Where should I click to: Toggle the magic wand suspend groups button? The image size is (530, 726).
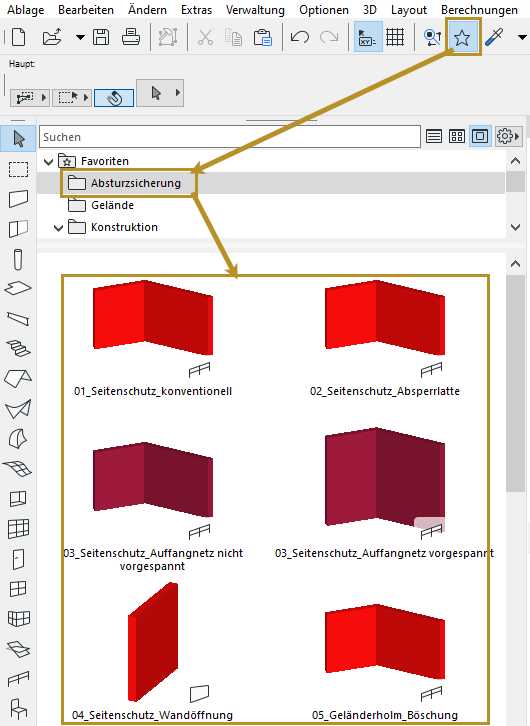[x=114, y=98]
